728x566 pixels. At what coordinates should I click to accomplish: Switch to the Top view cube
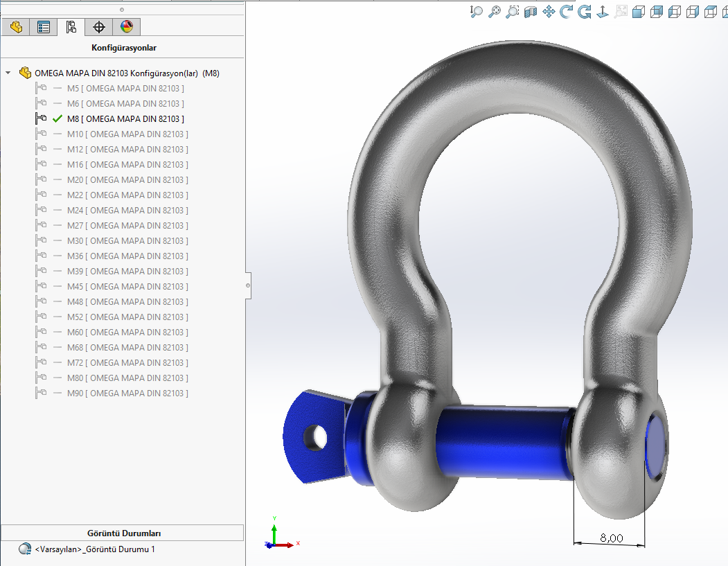click(711, 12)
